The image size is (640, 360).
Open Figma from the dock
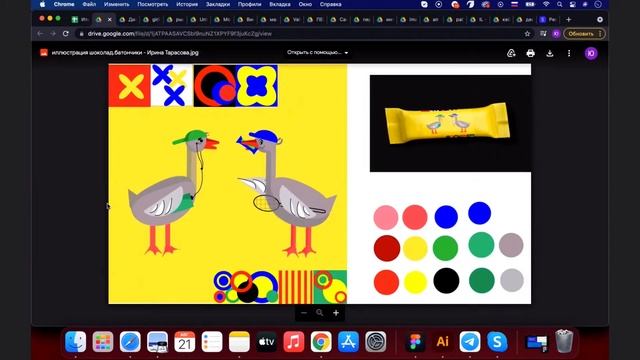coord(415,341)
